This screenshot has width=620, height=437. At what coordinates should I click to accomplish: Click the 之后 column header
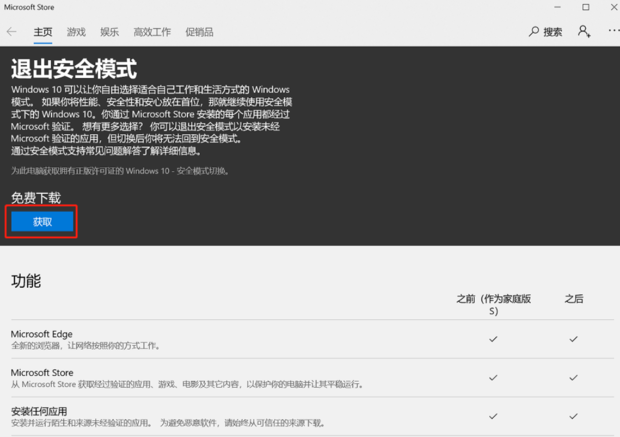[x=574, y=299]
